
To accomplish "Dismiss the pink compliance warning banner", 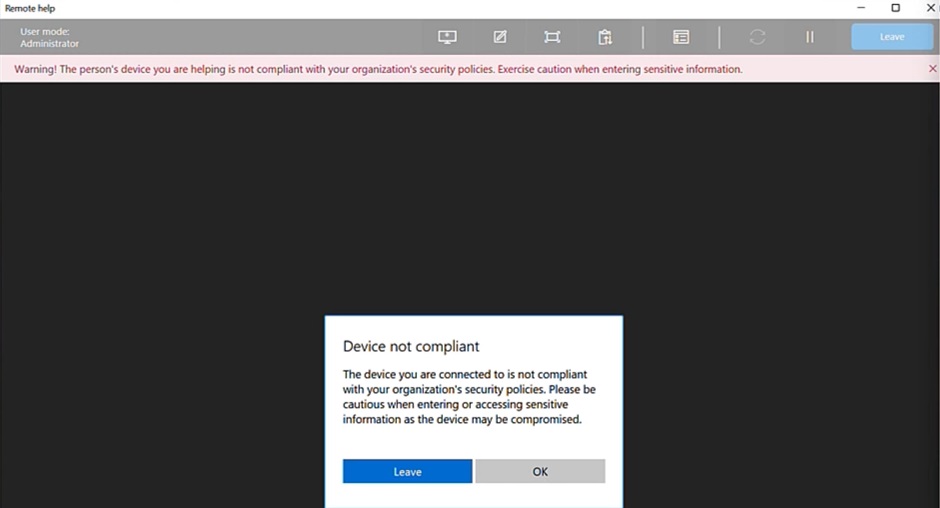I will 932,69.
